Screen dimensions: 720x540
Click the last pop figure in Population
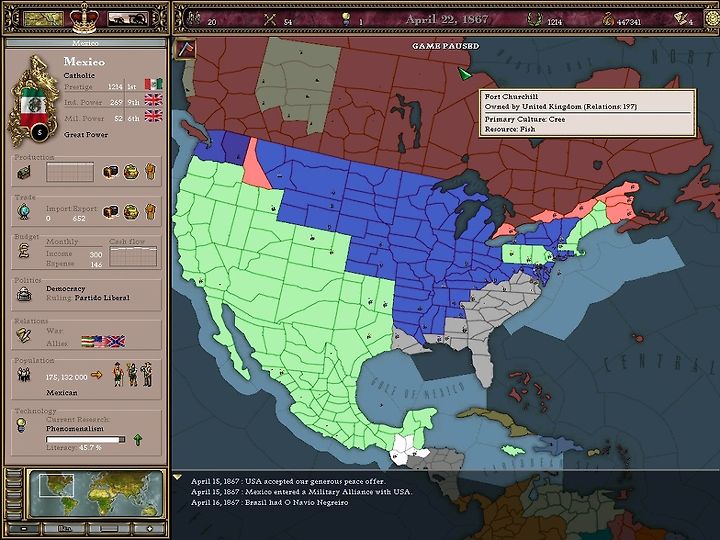click(147, 374)
